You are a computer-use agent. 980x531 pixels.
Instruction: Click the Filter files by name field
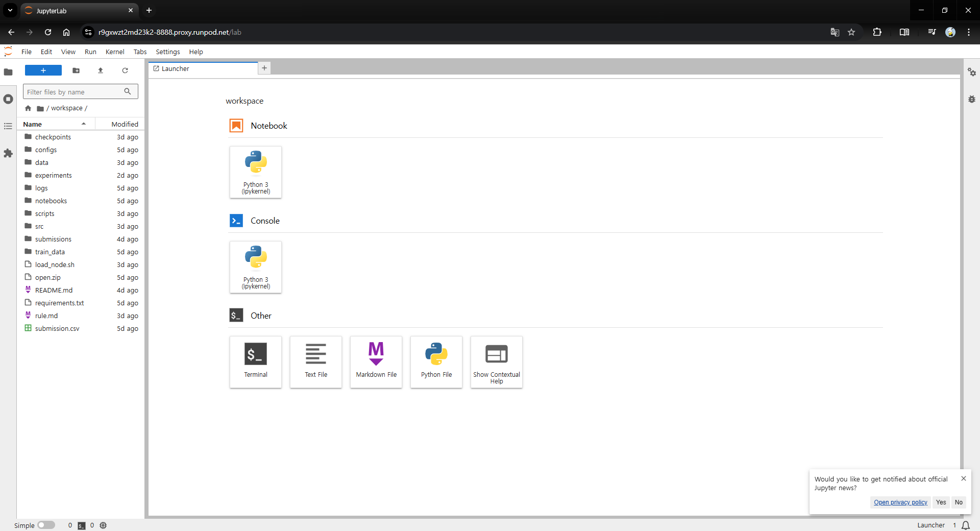point(81,92)
